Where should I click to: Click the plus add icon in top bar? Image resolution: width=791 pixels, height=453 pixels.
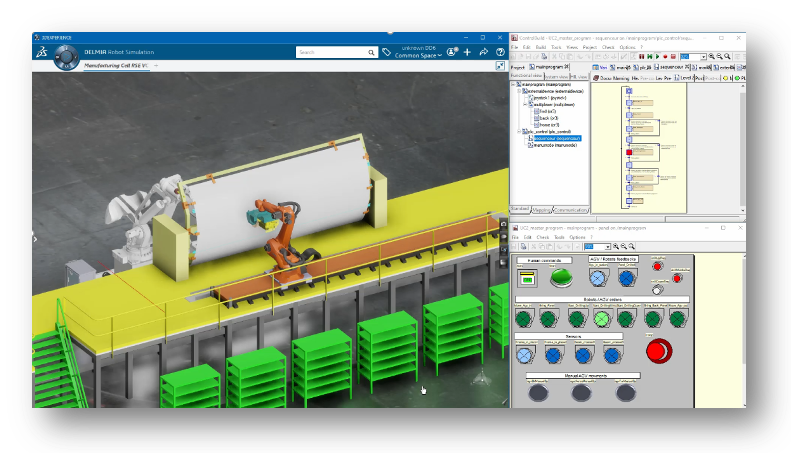click(467, 52)
